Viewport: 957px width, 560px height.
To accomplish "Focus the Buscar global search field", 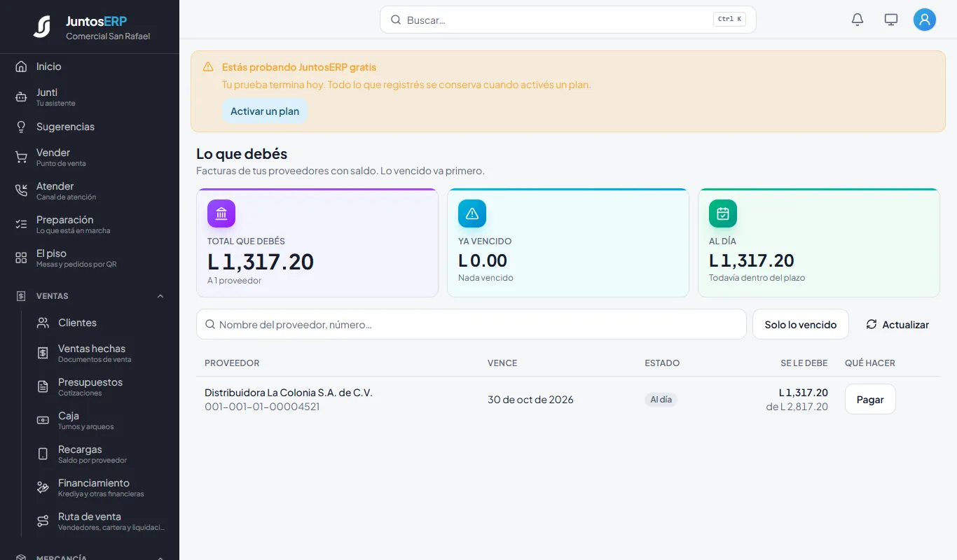I will [x=568, y=20].
